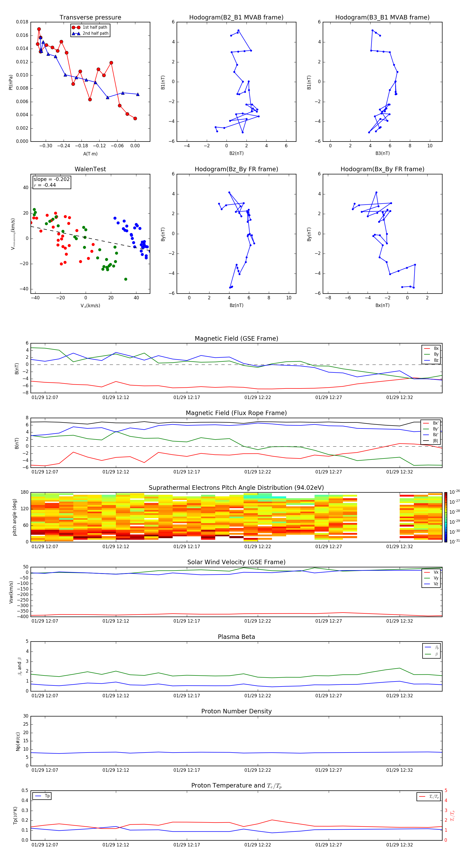Click the "V_A(km/s)" x-axis label
473x868 pixels.
[x=90, y=306]
